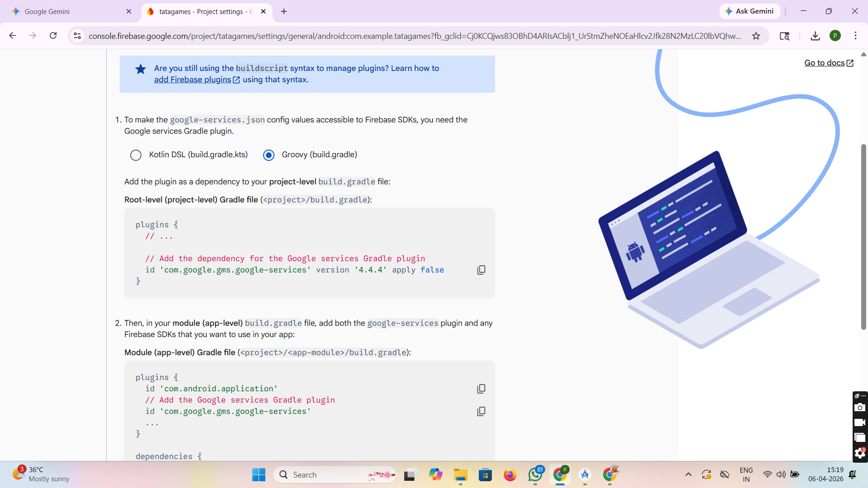
Task: Open the Windows Start menu
Action: [x=259, y=474]
